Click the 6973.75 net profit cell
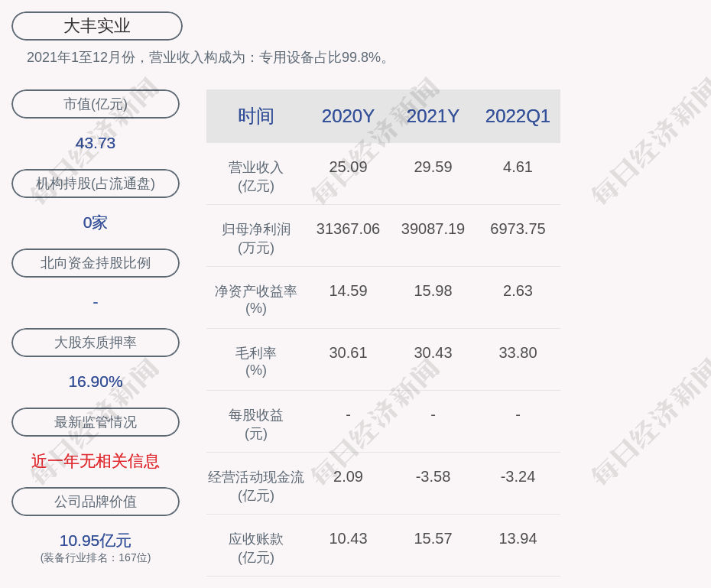Image resolution: width=711 pixels, height=588 pixels. click(x=518, y=229)
